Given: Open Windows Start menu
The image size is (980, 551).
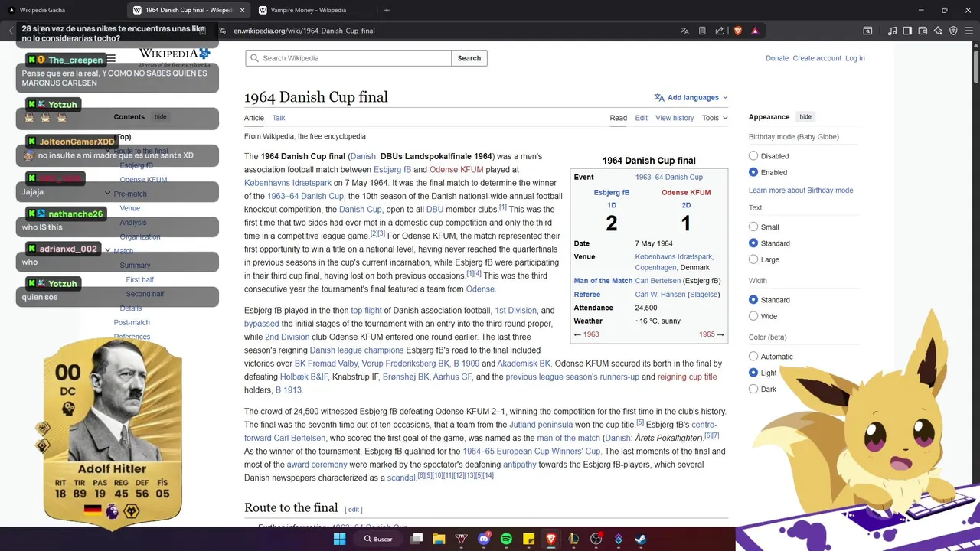Looking at the screenshot, I should tap(339, 539).
